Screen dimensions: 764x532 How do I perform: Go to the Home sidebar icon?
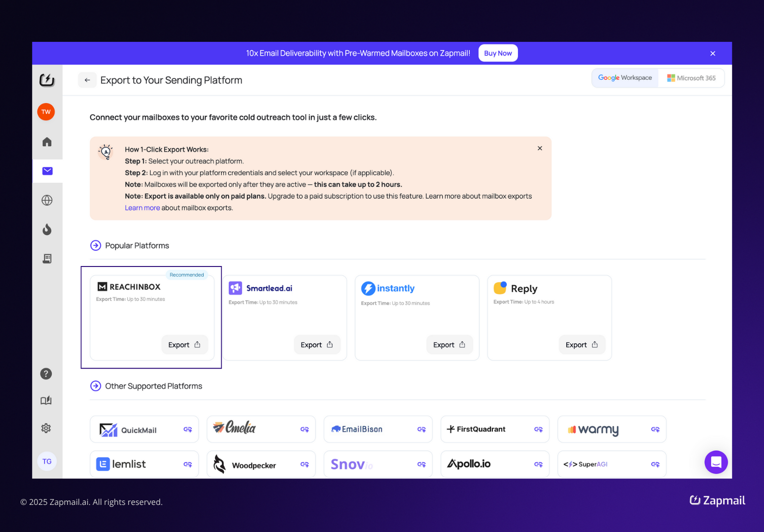click(x=47, y=142)
